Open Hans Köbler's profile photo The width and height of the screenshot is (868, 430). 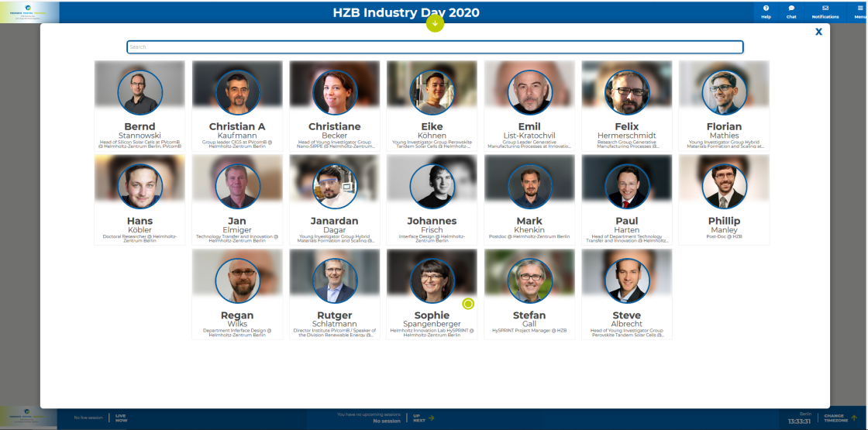coord(140,187)
